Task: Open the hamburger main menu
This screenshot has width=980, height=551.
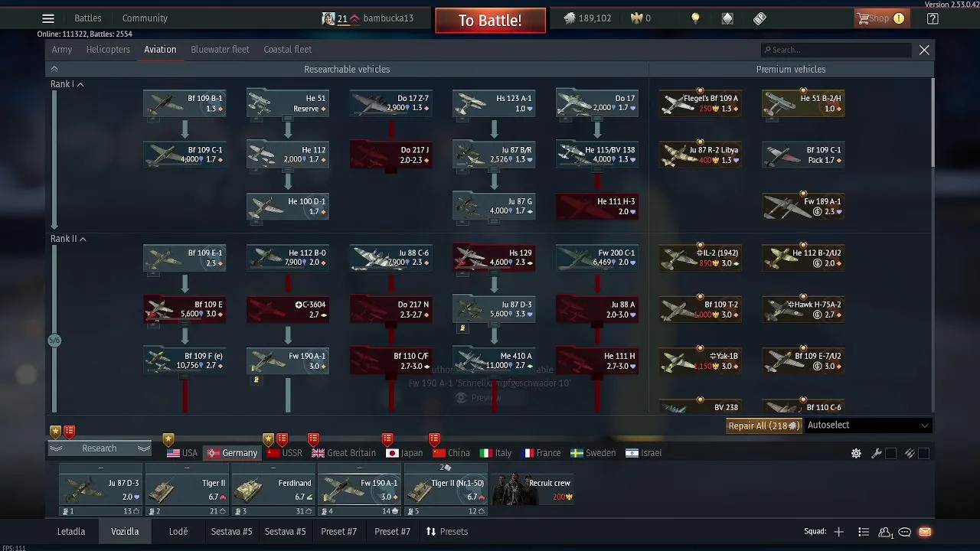Action: [48, 18]
